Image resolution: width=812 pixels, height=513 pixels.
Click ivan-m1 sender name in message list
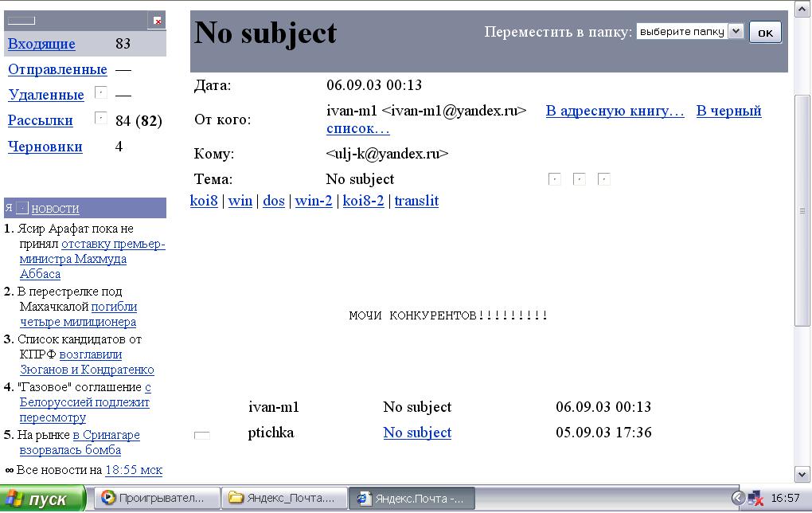pyautogui.click(x=273, y=407)
